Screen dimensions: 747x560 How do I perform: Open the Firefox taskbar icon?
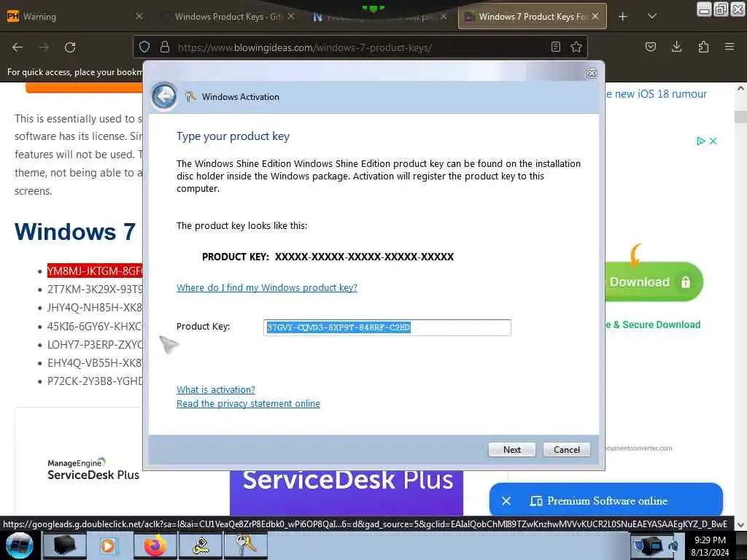[x=155, y=545]
